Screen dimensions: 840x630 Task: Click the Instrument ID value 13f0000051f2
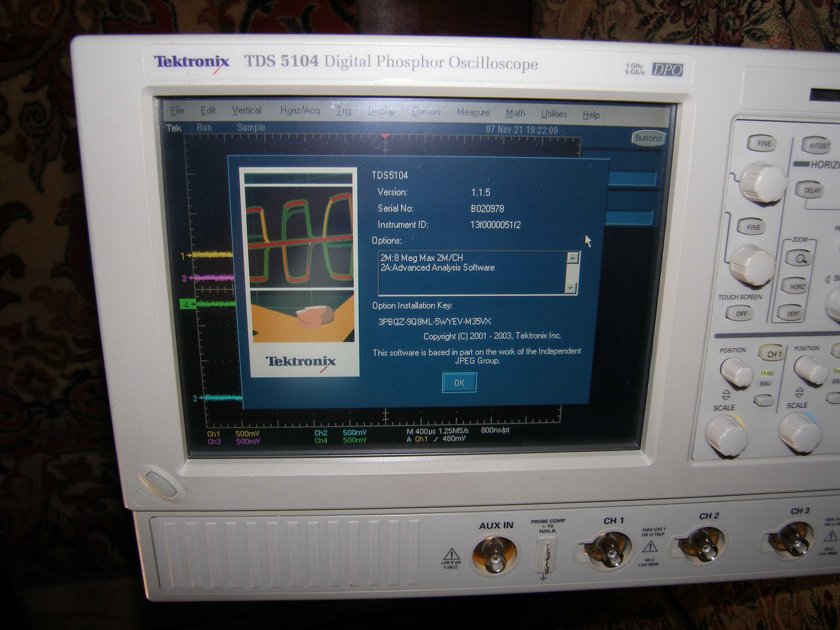click(495, 225)
